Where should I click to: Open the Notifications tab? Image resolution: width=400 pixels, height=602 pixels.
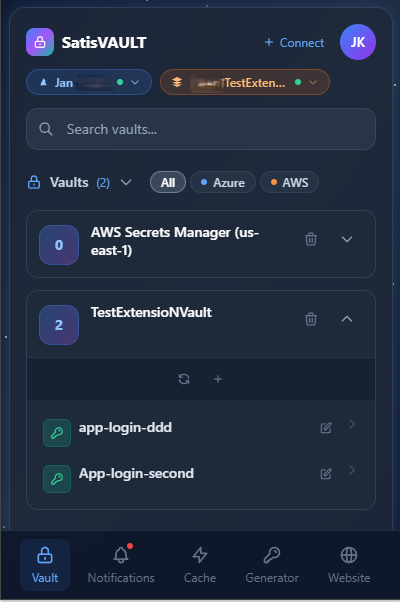[121, 565]
